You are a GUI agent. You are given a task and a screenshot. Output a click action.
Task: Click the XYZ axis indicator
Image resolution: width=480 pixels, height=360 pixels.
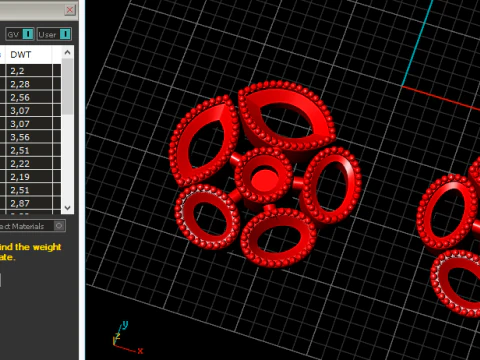pyautogui.click(x=127, y=337)
